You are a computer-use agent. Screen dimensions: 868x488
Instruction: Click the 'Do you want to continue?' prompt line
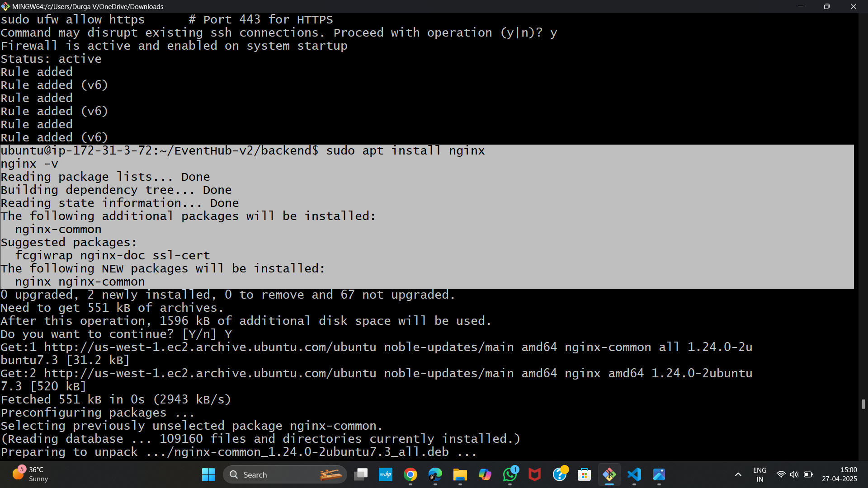(x=116, y=334)
